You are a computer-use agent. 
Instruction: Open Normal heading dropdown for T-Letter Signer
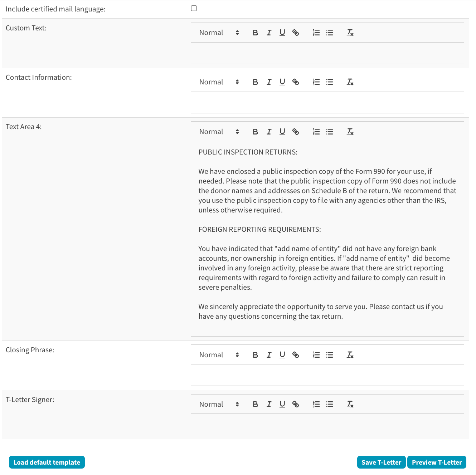click(x=219, y=404)
